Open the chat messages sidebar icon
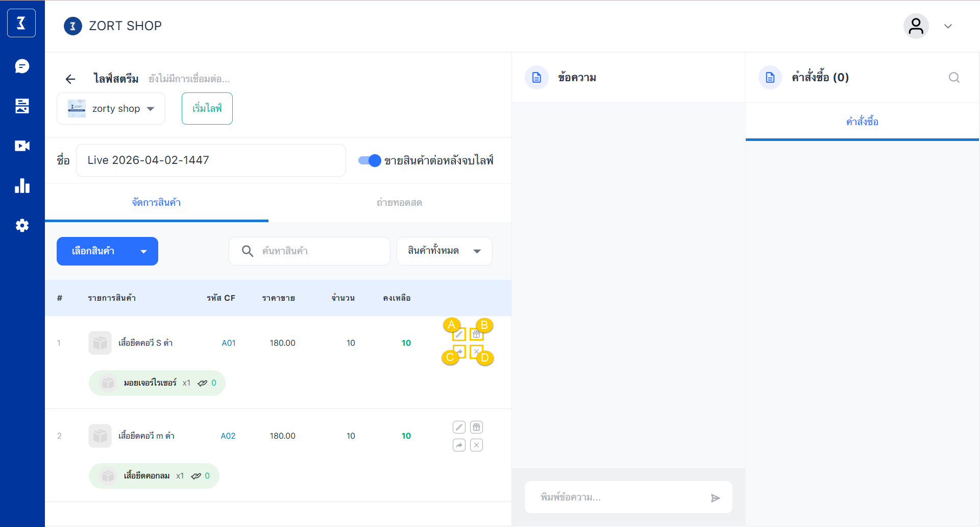Image resolution: width=980 pixels, height=527 pixels. click(x=22, y=66)
